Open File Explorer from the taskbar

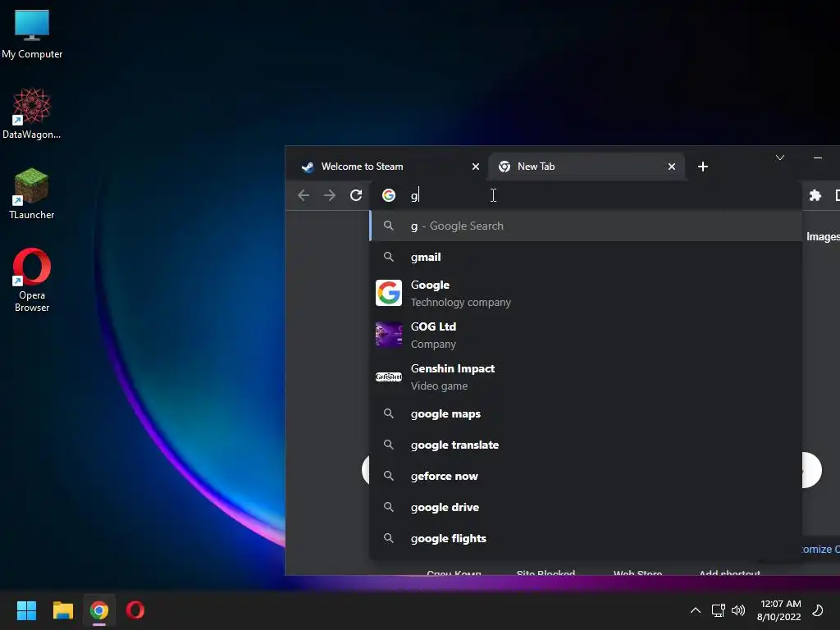coord(62,610)
